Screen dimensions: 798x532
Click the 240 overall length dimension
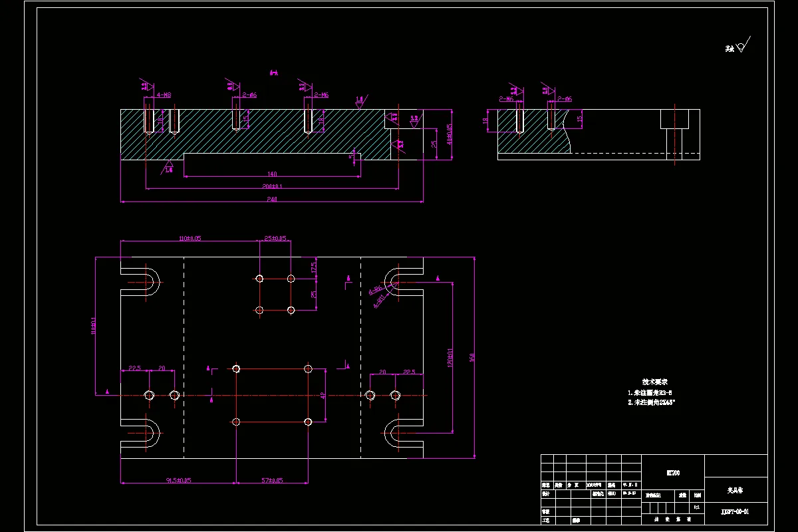tap(272, 199)
